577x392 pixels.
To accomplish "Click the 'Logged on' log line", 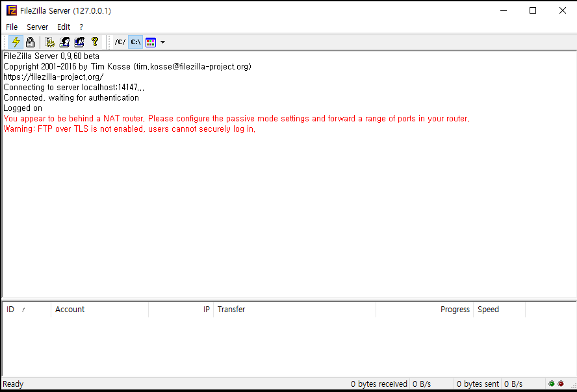I will pos(23,108).
